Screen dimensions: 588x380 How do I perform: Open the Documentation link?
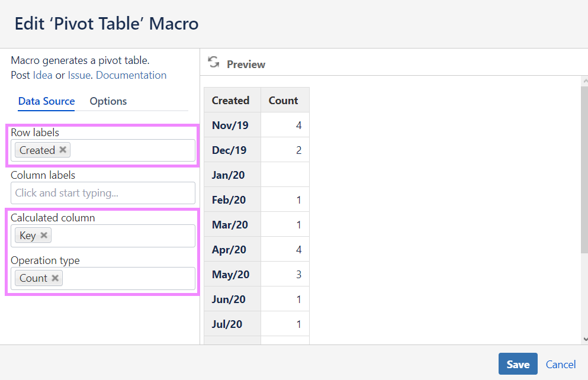(x=131, y=75)
